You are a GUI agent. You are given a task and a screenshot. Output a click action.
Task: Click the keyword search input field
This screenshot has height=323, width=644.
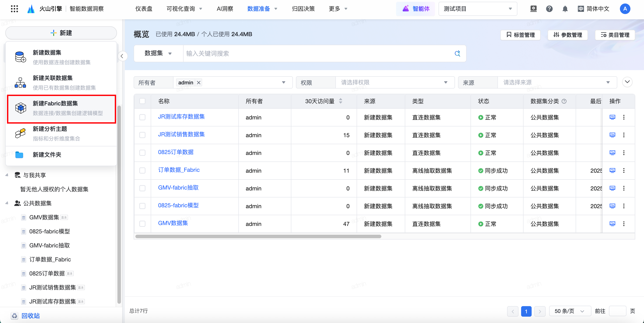[x=317, y=53]
